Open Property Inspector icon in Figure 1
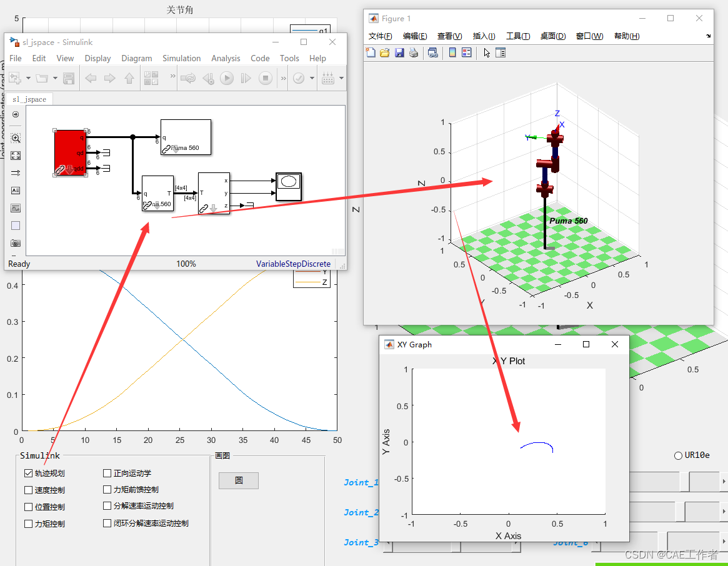 tap(501, 53)
